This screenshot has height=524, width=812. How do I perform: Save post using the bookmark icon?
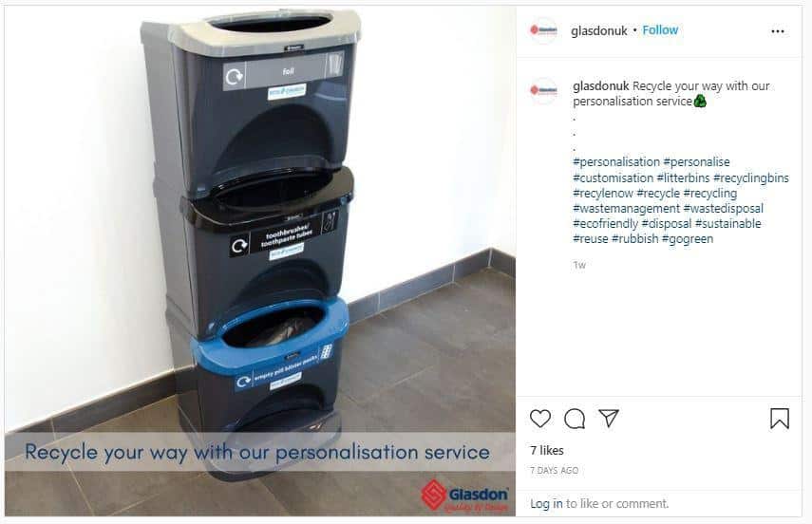point(780,419)
